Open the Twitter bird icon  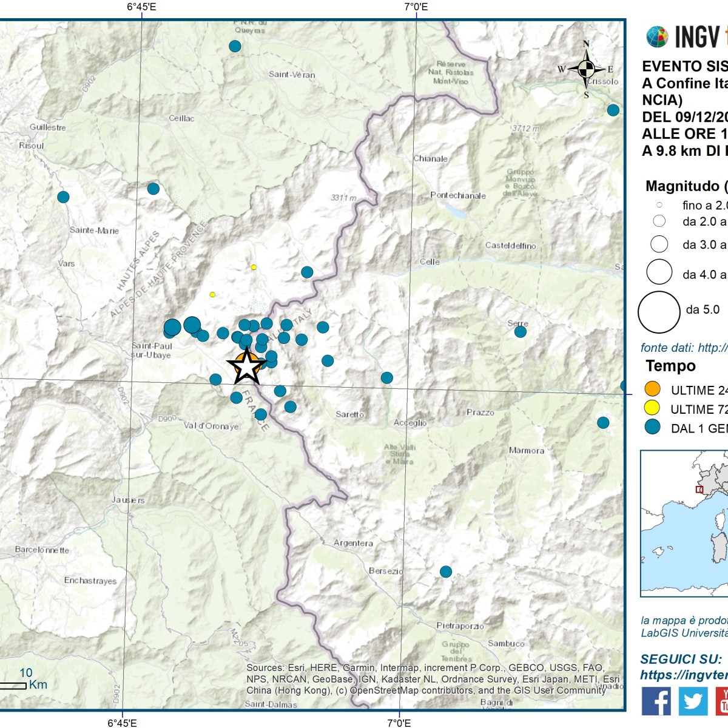point(693,701)
